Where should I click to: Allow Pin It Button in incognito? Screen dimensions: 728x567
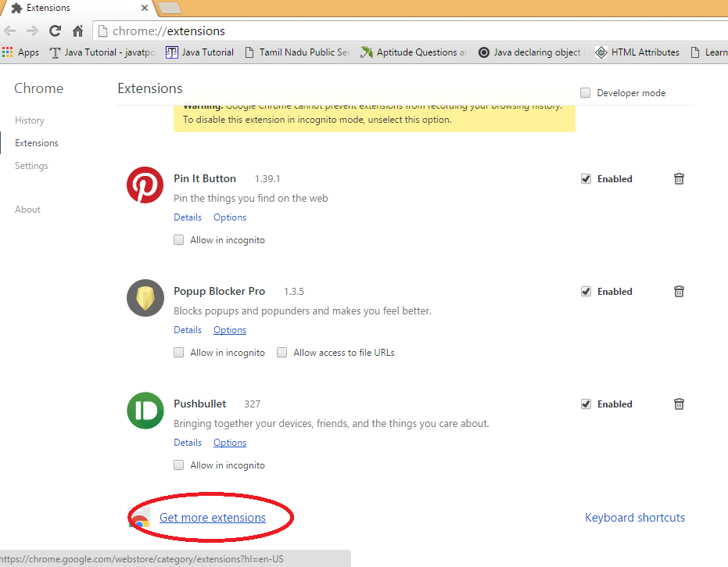click(x=179, y=239)
